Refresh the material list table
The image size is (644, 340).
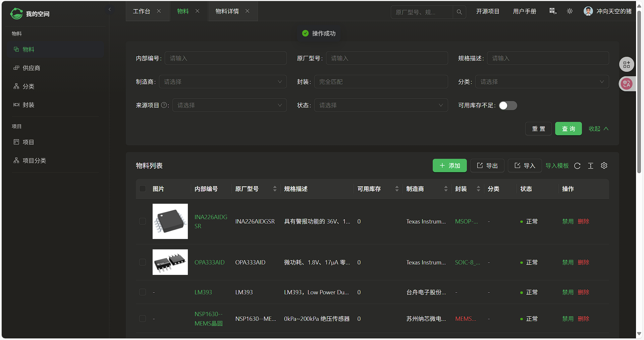click(577, 166)
